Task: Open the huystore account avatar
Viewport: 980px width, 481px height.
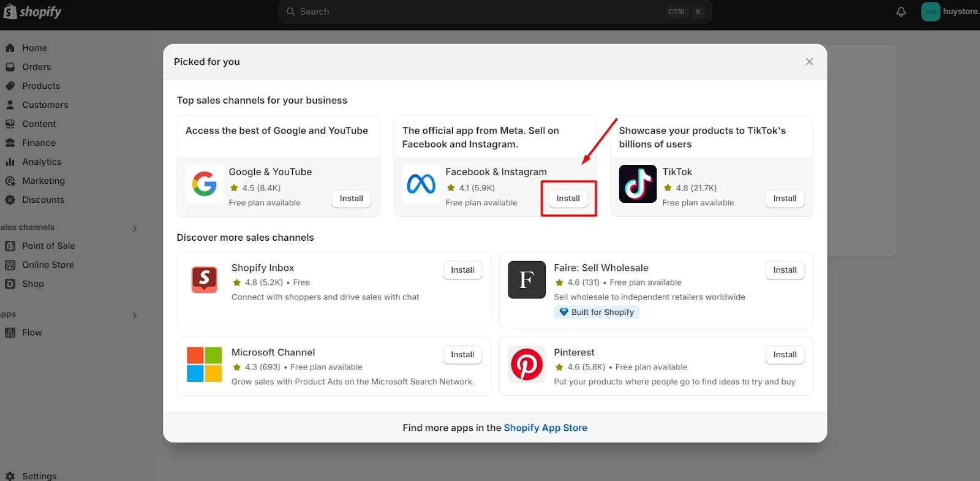Action: (930, 12)
